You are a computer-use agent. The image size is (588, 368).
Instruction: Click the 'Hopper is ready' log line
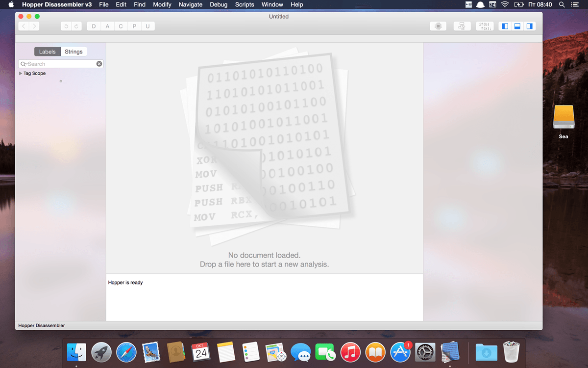coord(125,283)
